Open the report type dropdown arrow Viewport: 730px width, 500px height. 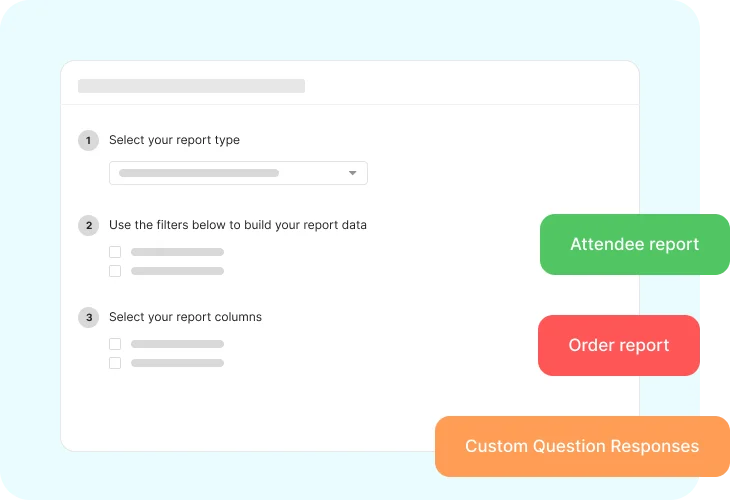coord(352,173)
